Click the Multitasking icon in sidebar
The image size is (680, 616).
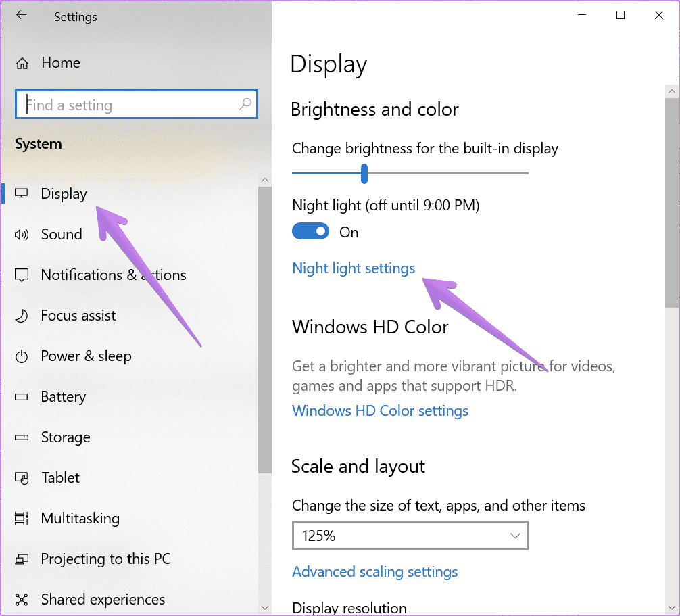(22, 519)
